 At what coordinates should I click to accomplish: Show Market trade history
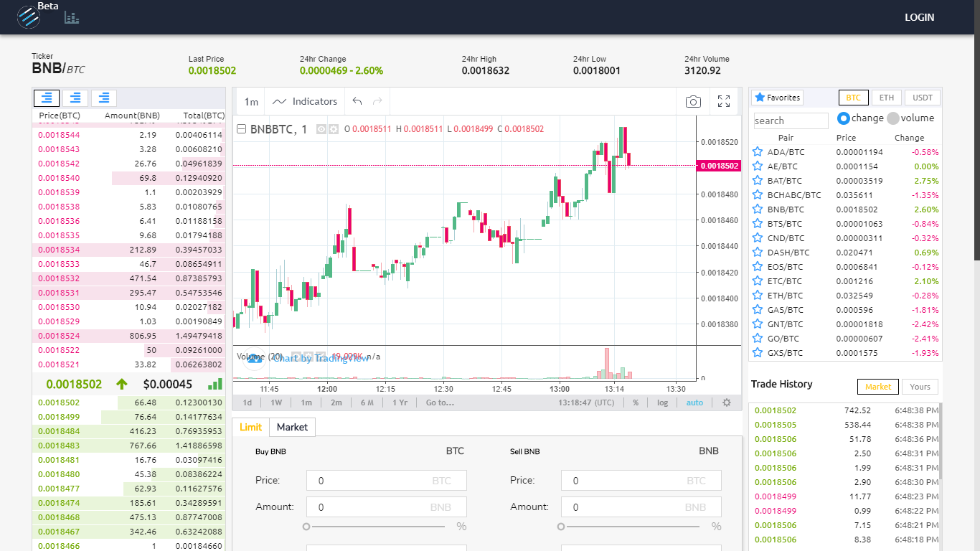[x=878, y=387]
